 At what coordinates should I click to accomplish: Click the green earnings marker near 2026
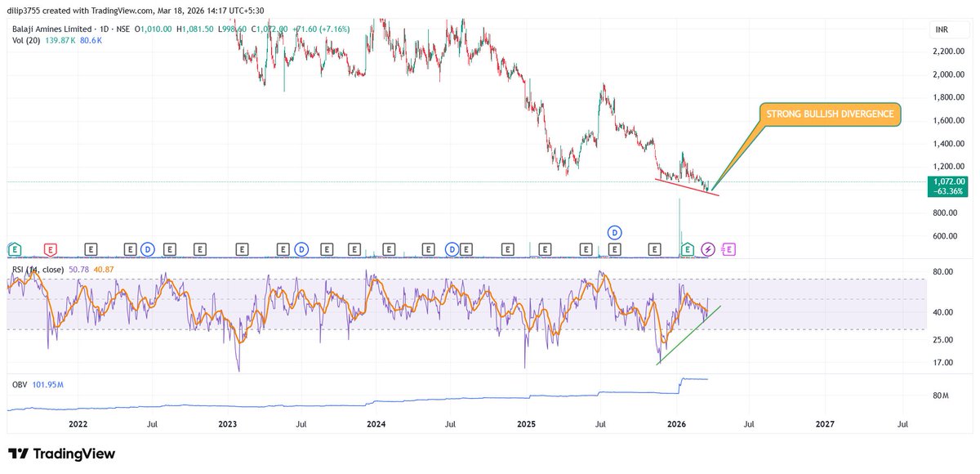tap(688, 248)
